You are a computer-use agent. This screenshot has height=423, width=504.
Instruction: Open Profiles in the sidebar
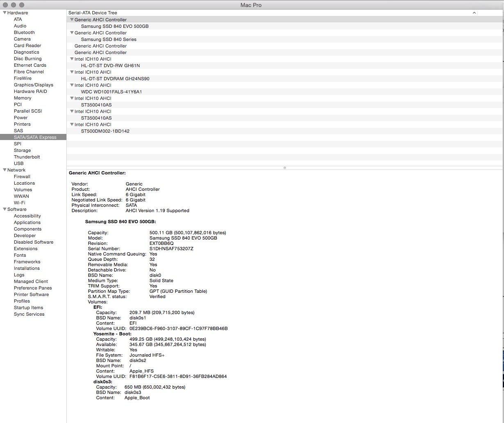pos(22,301)
